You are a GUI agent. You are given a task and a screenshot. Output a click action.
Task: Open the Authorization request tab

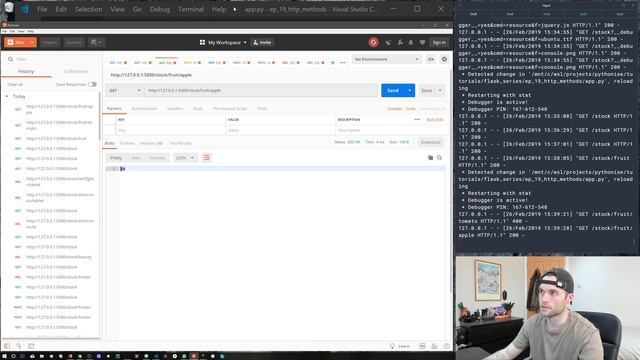pos(144,109)
